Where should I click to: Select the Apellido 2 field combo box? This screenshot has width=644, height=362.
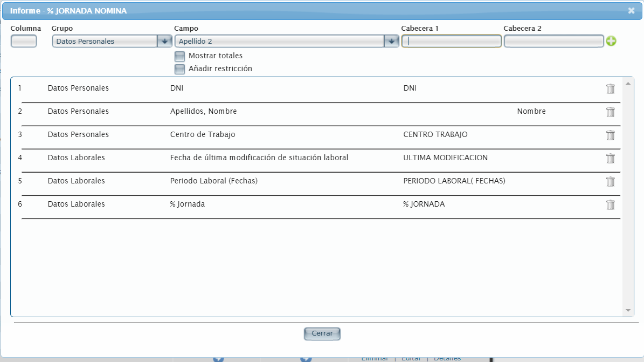pos(279,42)
